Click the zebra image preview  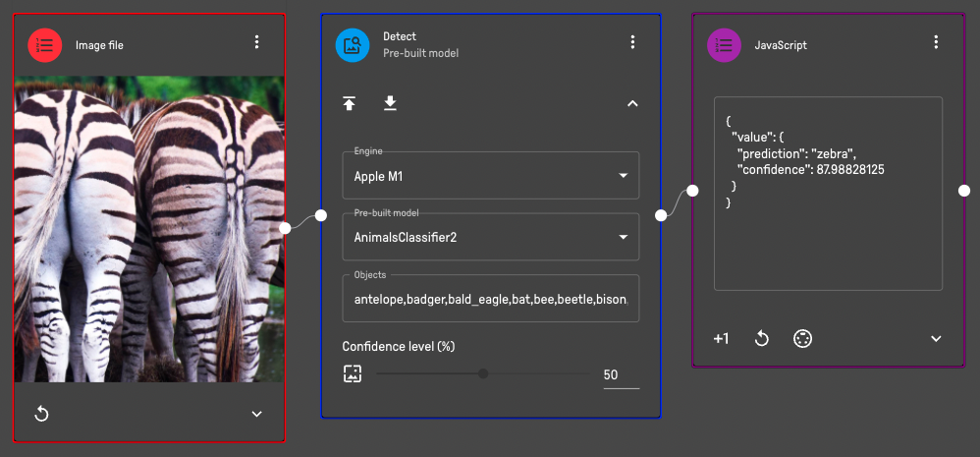click(149, 229)
